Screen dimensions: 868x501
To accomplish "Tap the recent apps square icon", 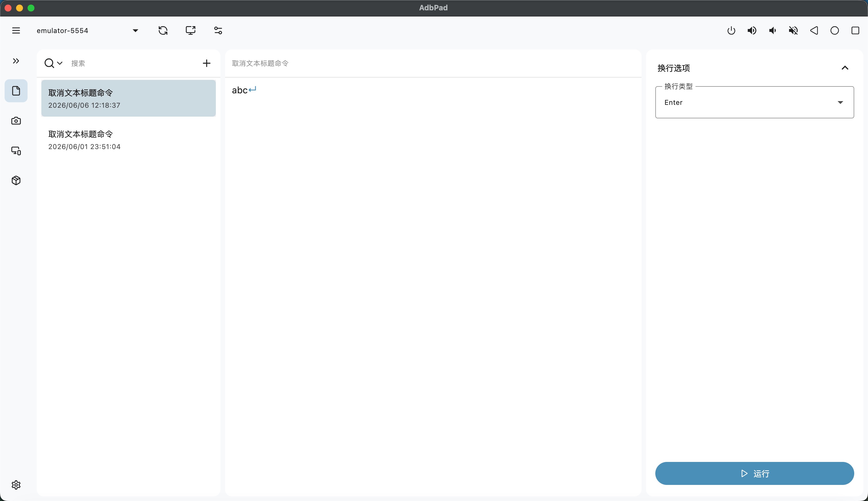I will (x=855, y=31).
